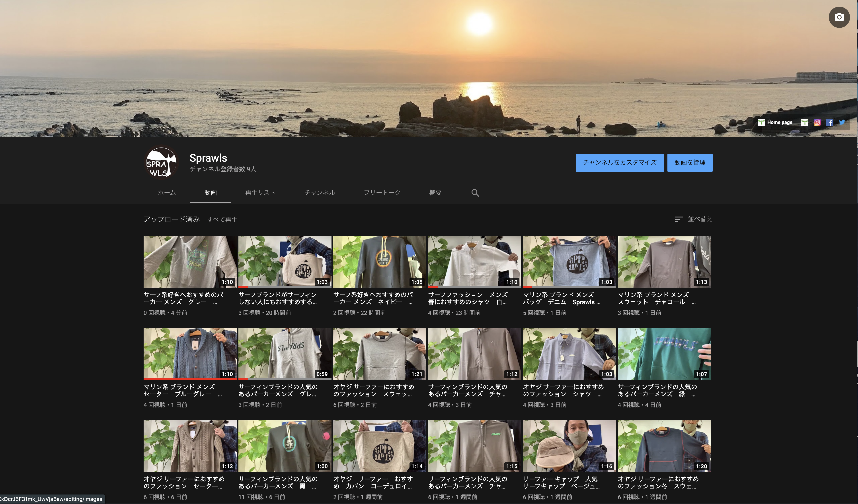Go to the チャンネル tab
The width and height of the screenshot is (858, 504).
point(319,193)
